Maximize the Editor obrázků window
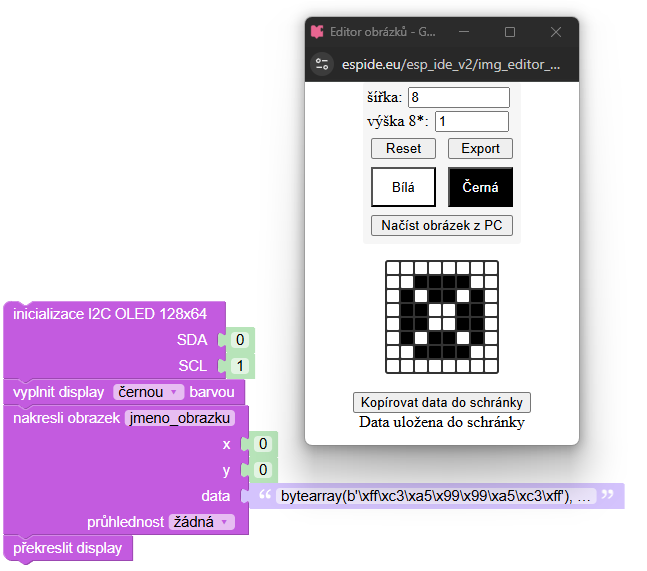647x571 pixels. click(x=510, y=32)
